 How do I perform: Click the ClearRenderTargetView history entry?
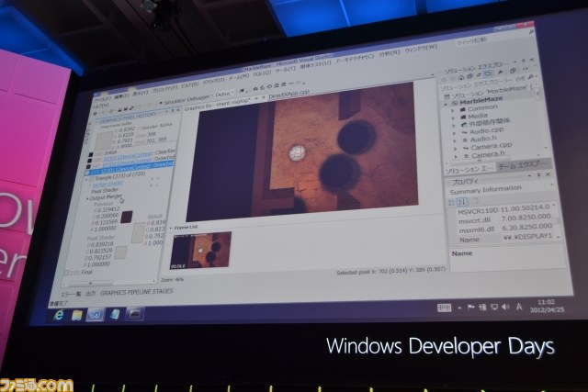(132, 153)
